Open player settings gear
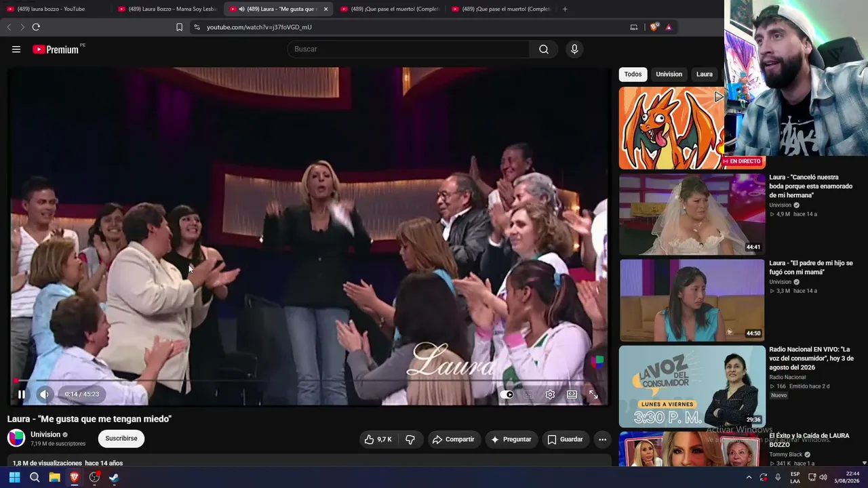The height and width of the screenshot is (488, 868). click(550, 394)
